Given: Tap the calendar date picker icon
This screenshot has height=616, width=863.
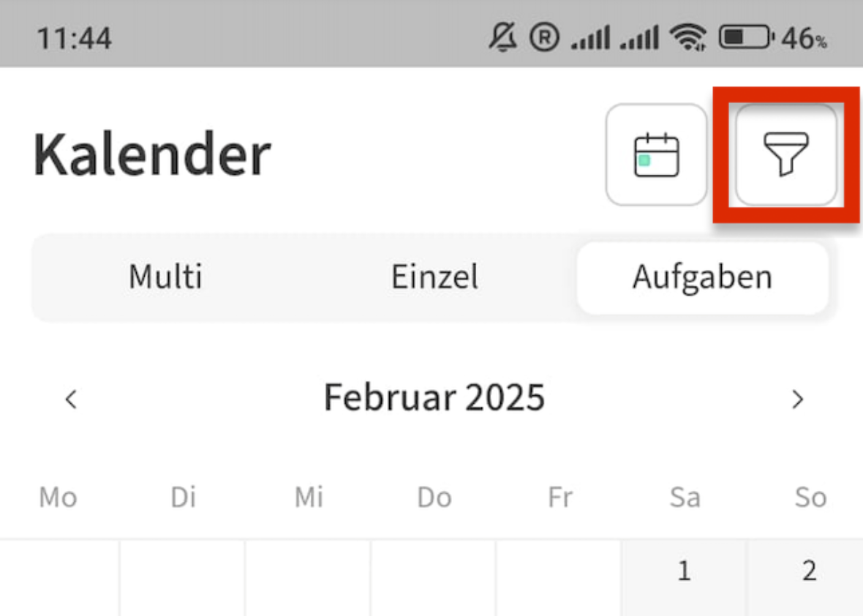Looking at the screenshot, I should tap(656, 154).
